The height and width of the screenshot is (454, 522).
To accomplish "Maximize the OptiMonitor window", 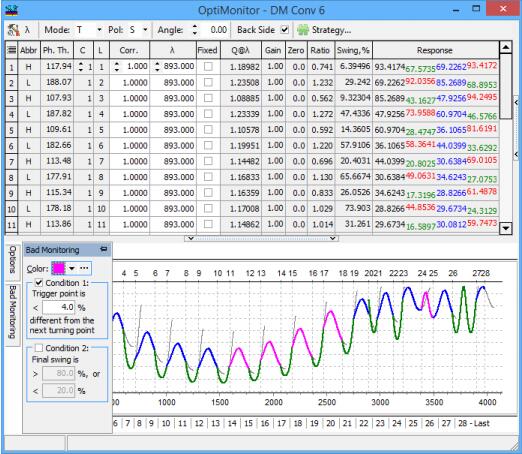I will pos(476,9).
